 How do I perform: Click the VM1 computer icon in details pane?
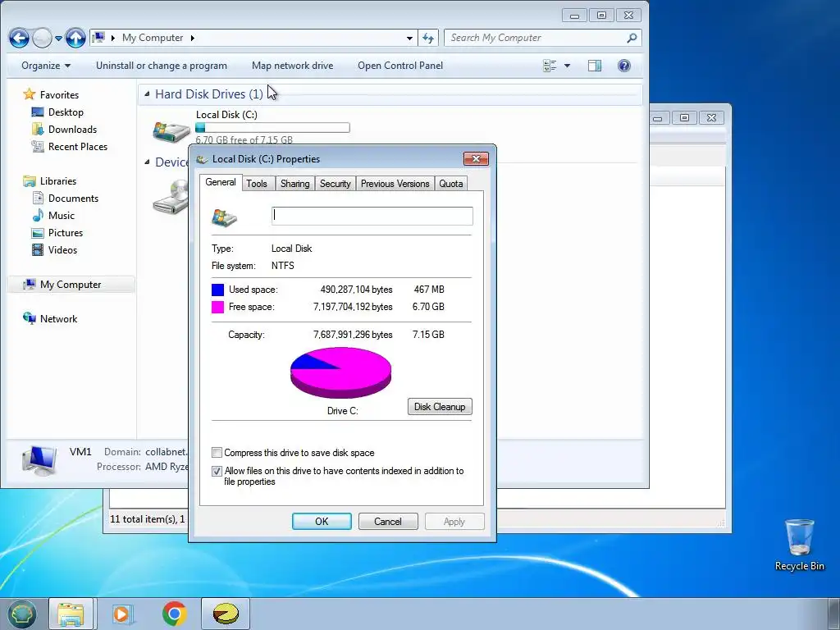click(x=39, y=461)
